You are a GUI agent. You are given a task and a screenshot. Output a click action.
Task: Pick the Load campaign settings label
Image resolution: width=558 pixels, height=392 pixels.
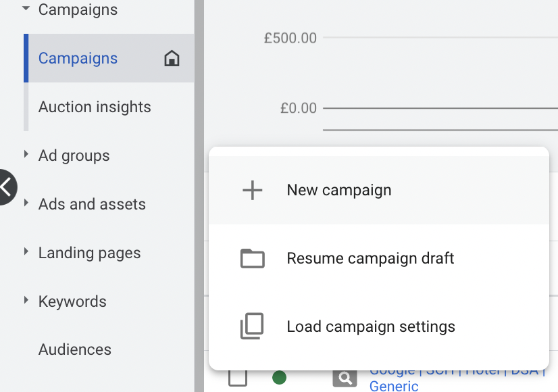pos(371,327)
